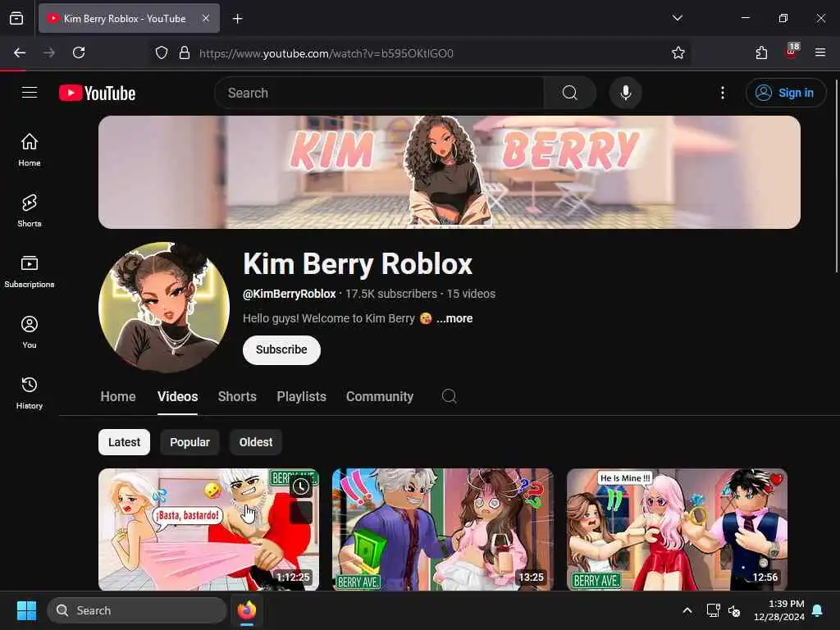840x630 pixels.
Task: Open Subscriptions in the sidebar
Action: pyautogui.click(x=30, y=272)
